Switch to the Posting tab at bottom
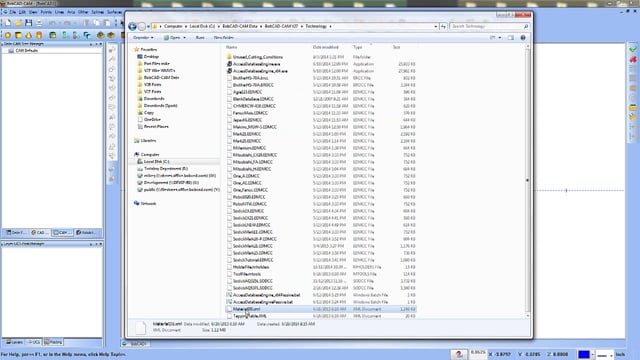640x360 pixels. coord(53,342)
